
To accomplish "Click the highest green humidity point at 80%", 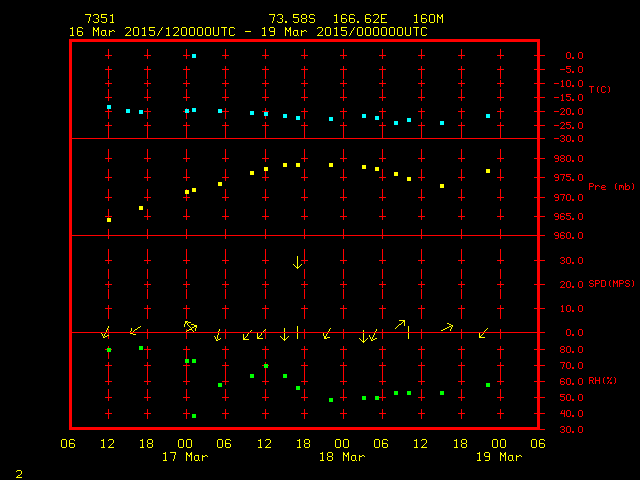I will [x=109, y=350].
